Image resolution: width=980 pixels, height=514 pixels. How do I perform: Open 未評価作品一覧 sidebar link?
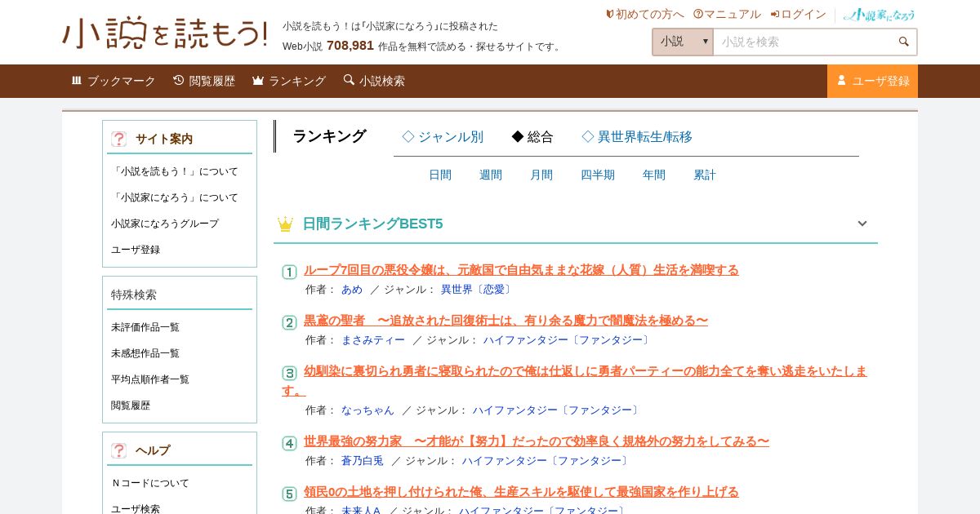145,327
